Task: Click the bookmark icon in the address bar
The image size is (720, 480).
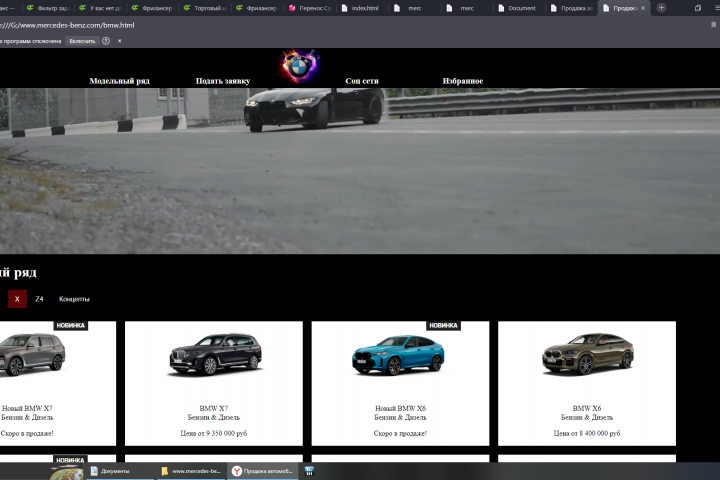Action: point(713,25)
